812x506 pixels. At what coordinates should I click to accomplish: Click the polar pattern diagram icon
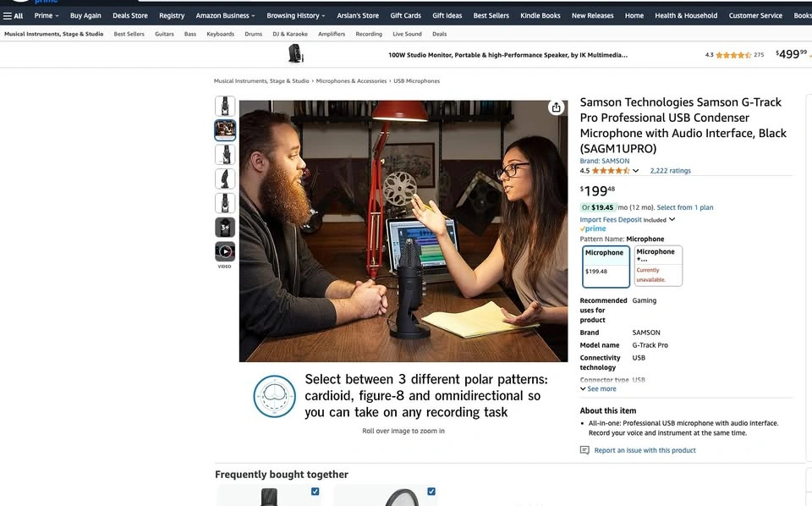tap(274, 396)
